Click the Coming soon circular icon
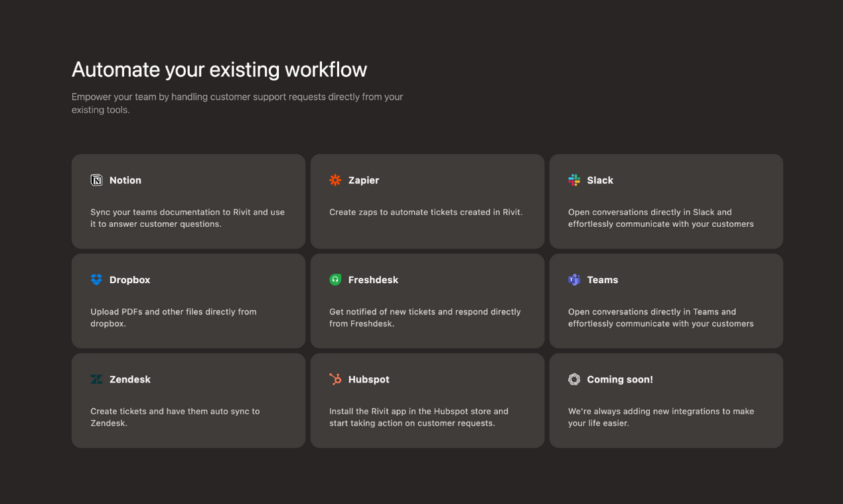The image size is (843, 504). [574, 379]
